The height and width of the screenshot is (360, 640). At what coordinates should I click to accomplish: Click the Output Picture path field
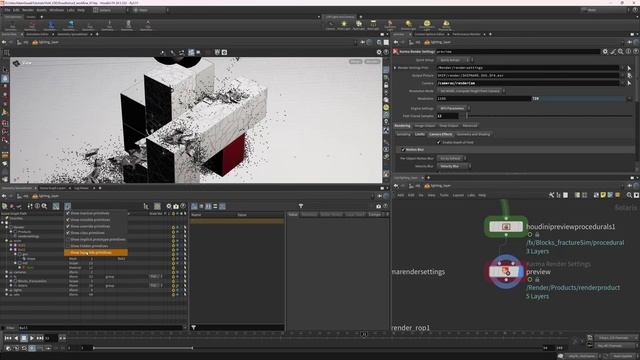(x=528, y=76)
